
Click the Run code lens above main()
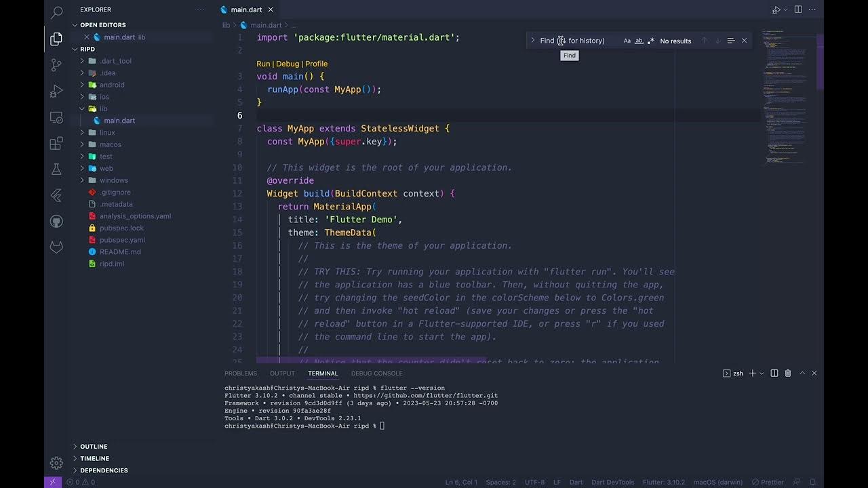[x=263, y=64]
